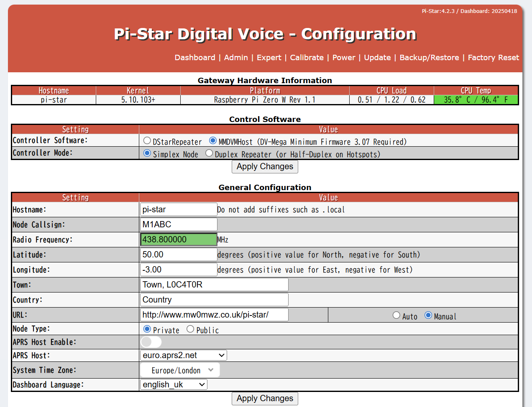This screenshot has width=532, height=407.
Task: Open the Backup/Restore page
Action: pos(429,58)
